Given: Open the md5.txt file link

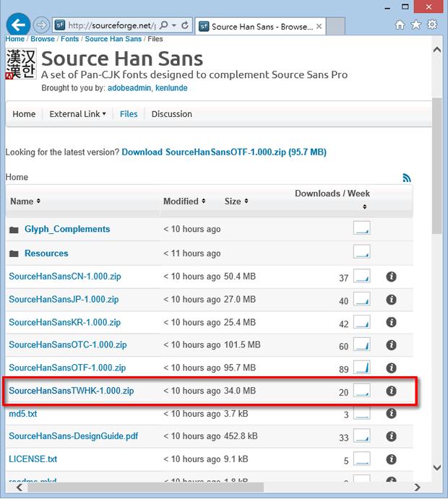Looking at the screenshot, I should click(x=23, y=414).
